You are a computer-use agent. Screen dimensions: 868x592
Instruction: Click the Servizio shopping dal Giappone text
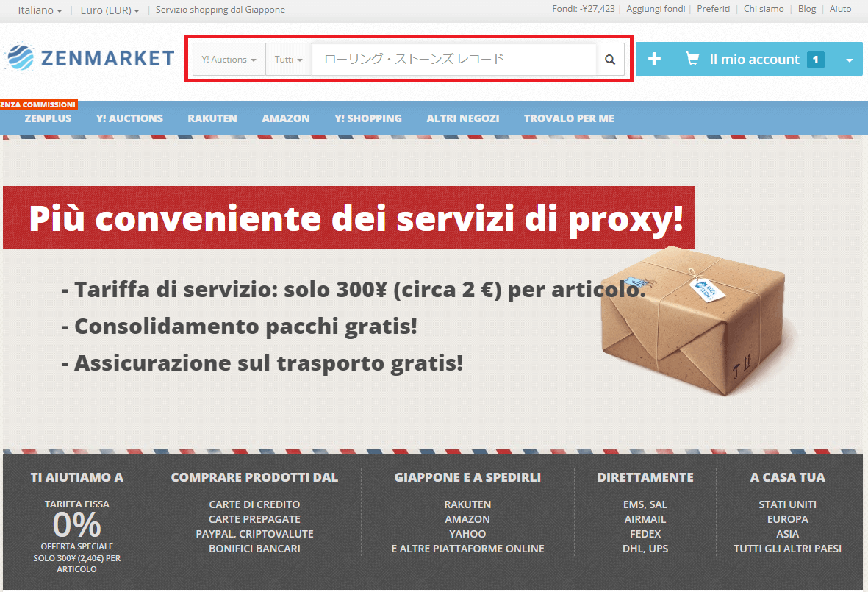point(220,10)
